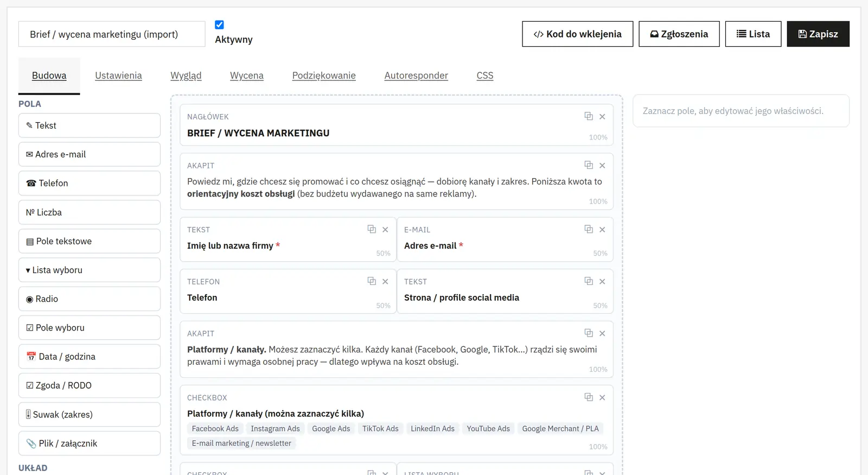Remove the 'Strona / profile social media' field

[x=602, y=282]
